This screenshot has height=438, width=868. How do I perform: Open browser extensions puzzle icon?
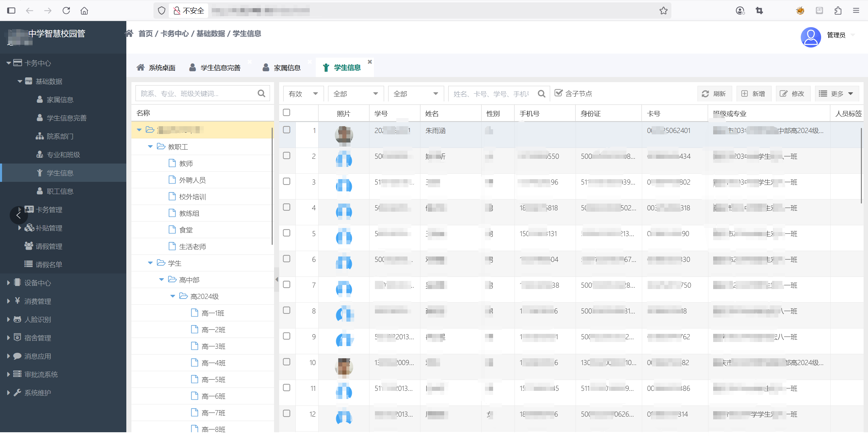(x=838, y=11)
